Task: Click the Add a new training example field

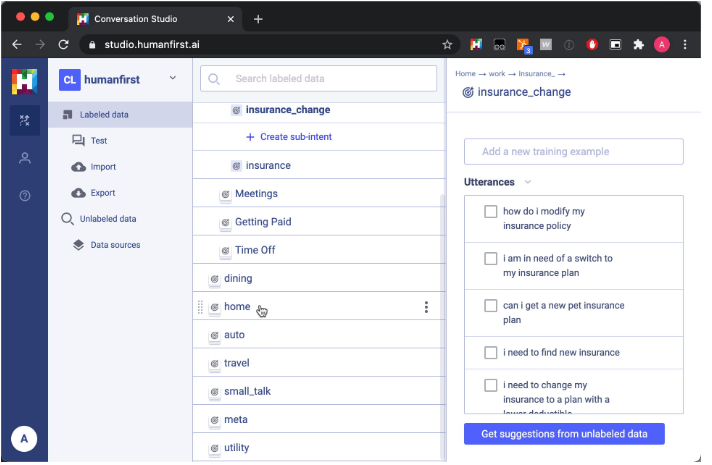Action: point(573,152)
